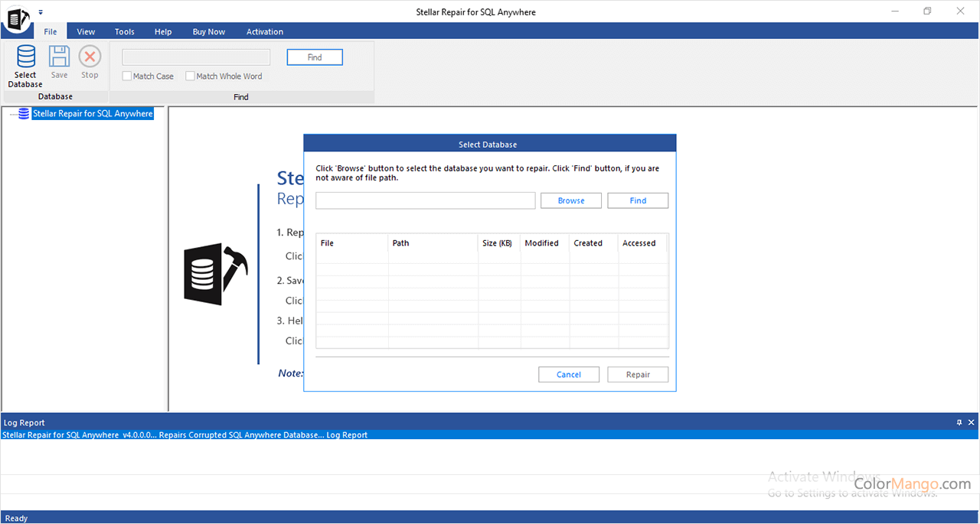The image size is (980, 524).
Task: Enable Match Whole Word checkbox
Action: [x=190, y=76]
